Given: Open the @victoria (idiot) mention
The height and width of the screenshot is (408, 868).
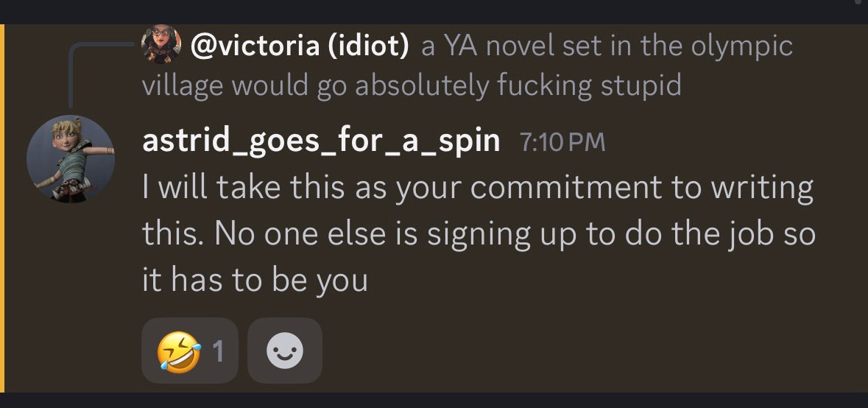Looking at the screenshot, I should (299, 46).
